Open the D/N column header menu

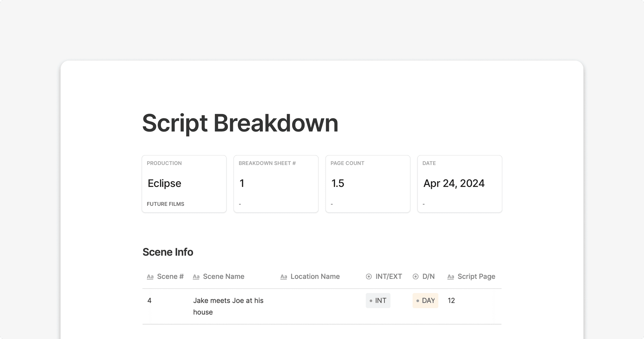pos(428,276)
